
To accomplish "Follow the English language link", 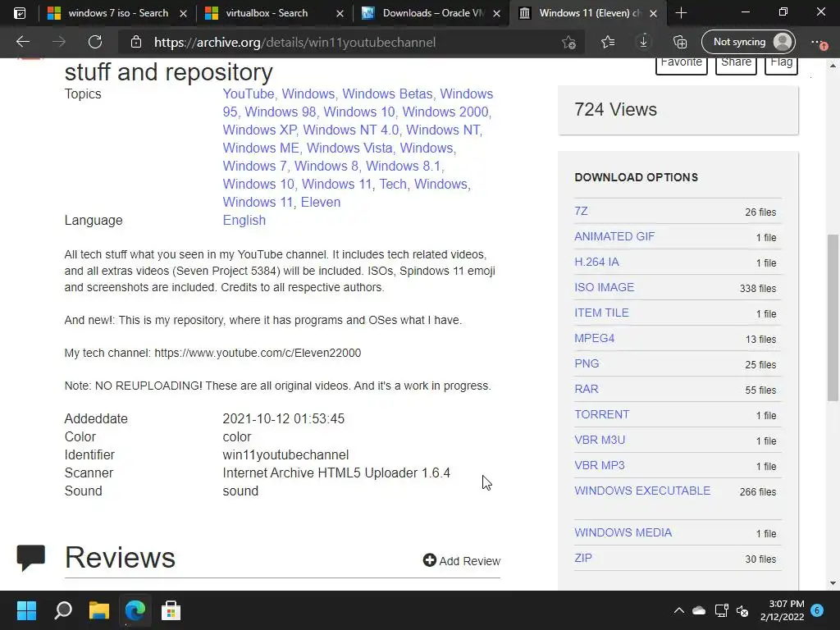I will pyautogui.click(x=244, y=220).
